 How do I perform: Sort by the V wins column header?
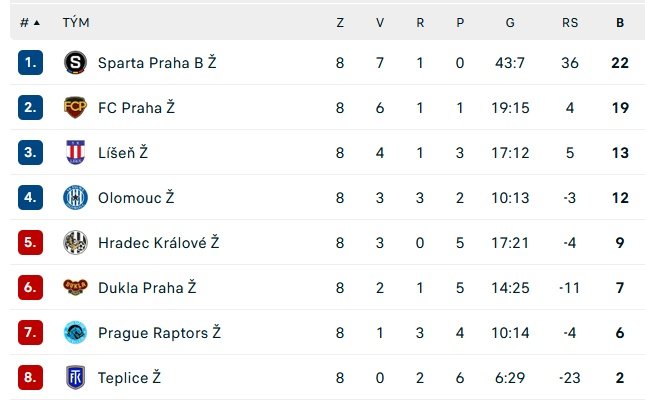[x=380, y=22]
